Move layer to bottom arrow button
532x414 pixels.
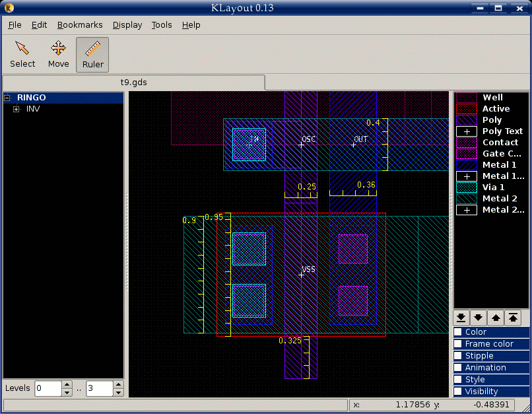tap(462, 317)
